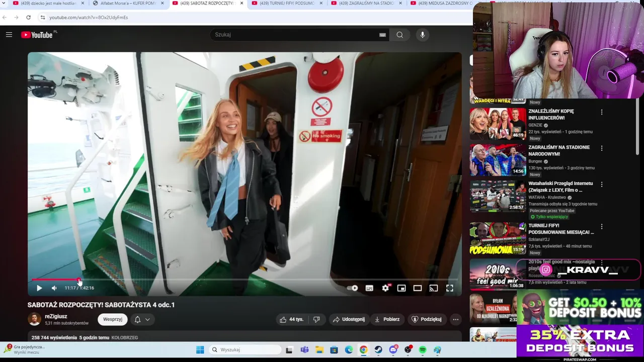Switch to MEDUSA ZAZDROSNY tab
Image resolution: width=644 pixels, height=362 pixels.
point(441,3)
